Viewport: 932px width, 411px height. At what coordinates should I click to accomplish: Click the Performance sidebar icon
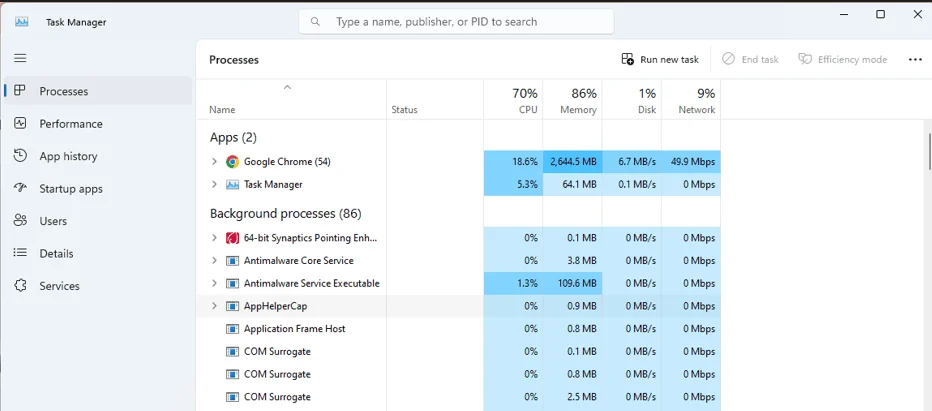pos(20,124)
